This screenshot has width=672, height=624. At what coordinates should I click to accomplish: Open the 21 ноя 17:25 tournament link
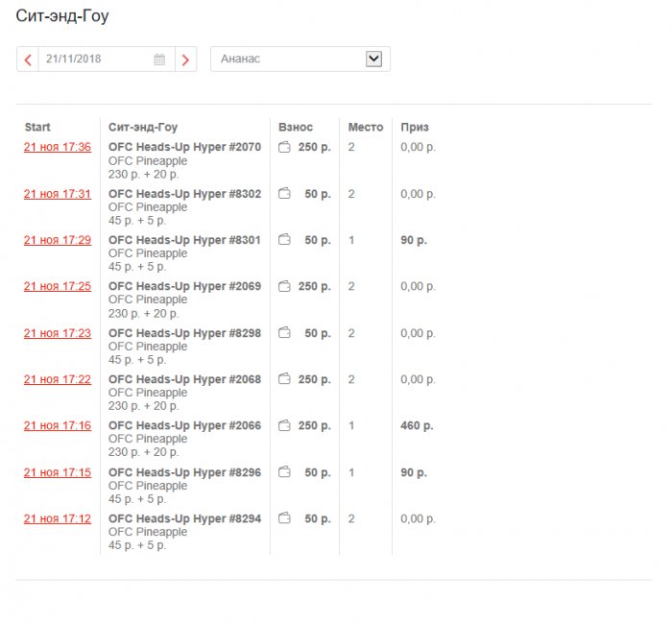pyautogui.click(x=58, y=286)
